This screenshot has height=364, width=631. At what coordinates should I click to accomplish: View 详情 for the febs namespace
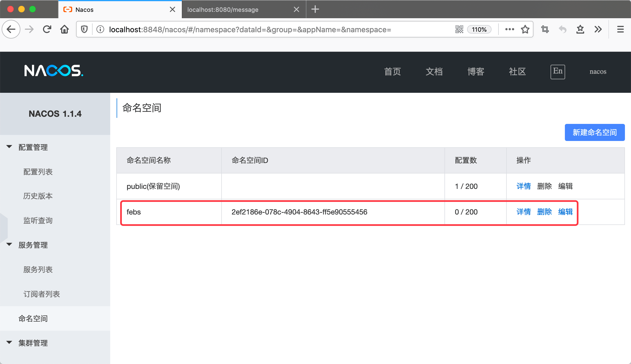pos(524,212)
